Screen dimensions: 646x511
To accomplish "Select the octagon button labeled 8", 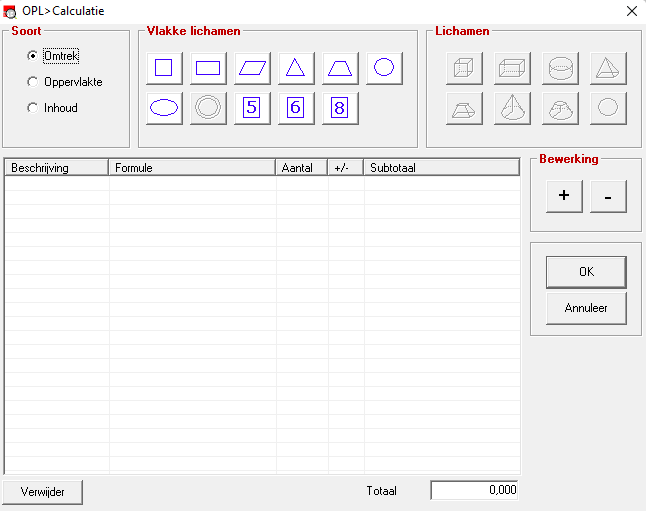I will click(x=340, y=108).
